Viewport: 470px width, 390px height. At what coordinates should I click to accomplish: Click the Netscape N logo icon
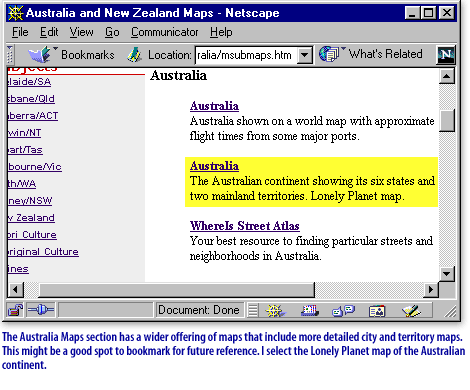(x=446, y=55)
